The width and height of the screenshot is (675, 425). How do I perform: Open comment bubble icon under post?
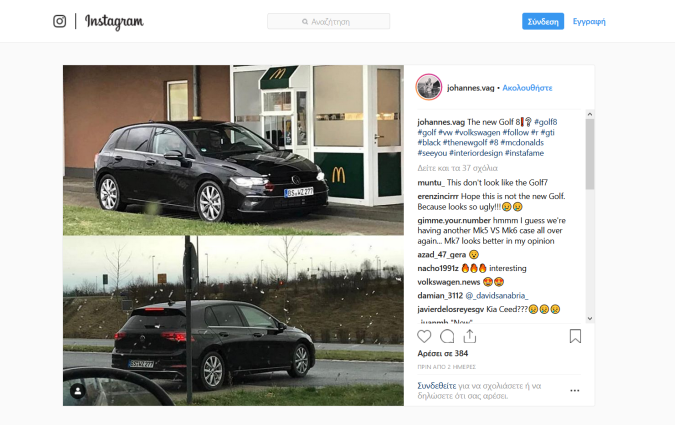(x=447, y=336)
